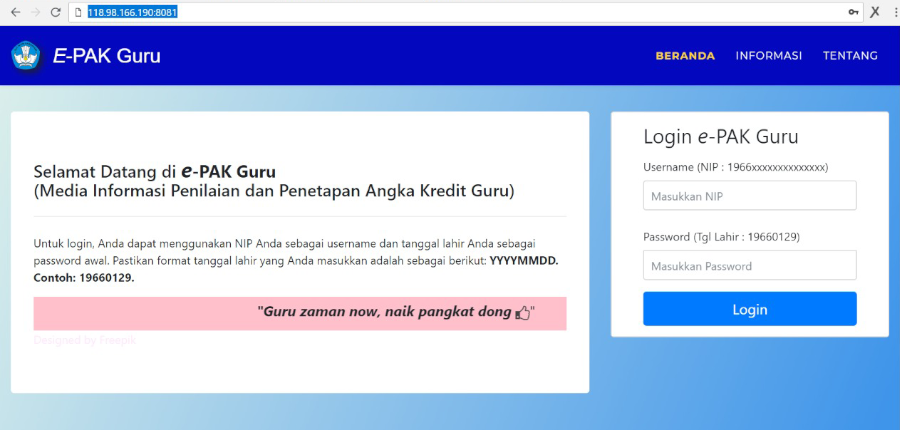This screenshot has width=900, height=430.
Task: Click the thumbs-up emoji in quote
Action: (x=522, y=313)
